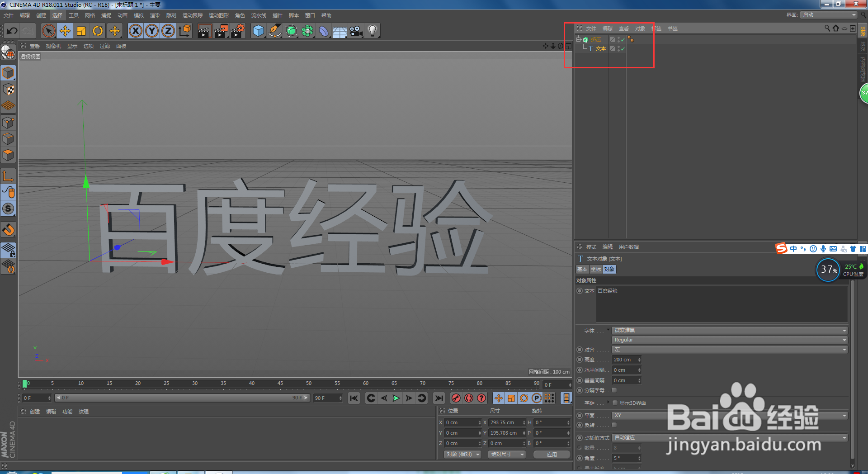
Task: Open the 平面 XY dropdown
Action: click(x=730, y=415)
